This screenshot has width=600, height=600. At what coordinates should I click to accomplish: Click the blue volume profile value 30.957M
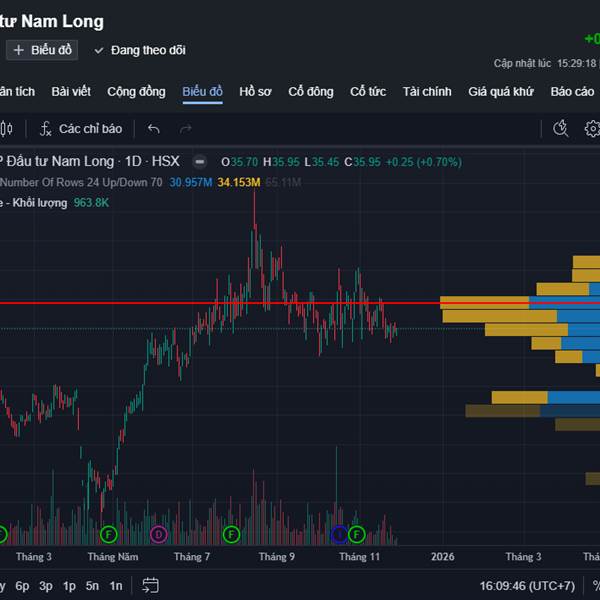click(x=191, y=182)
